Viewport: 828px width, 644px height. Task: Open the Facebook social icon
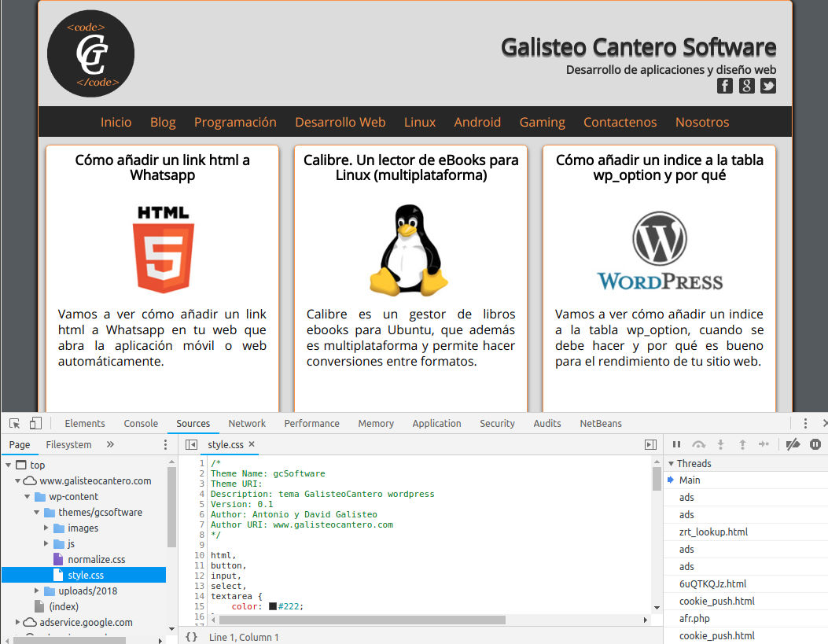[x=724, y=86]
